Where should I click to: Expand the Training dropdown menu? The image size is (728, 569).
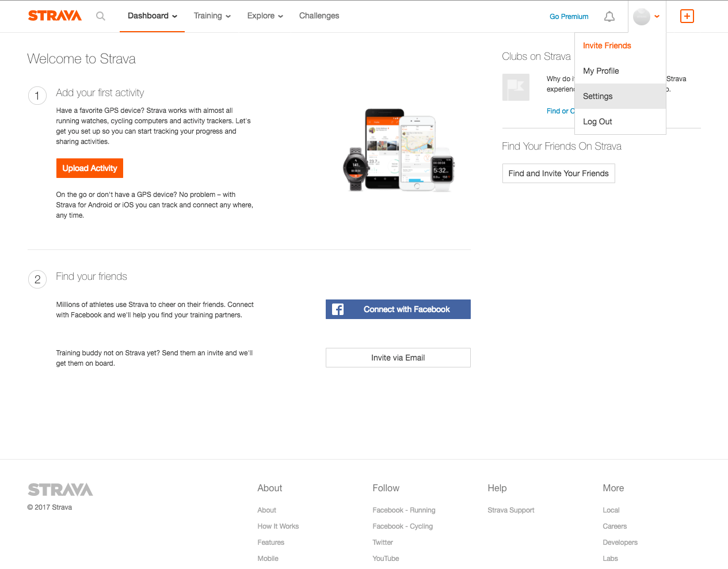(x=212, y=16)
